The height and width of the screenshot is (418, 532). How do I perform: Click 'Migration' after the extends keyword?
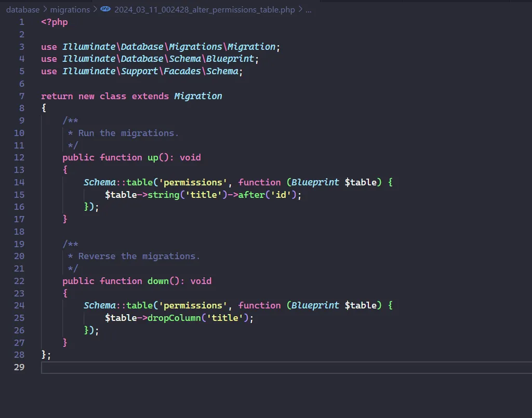(x=198, y=96)
